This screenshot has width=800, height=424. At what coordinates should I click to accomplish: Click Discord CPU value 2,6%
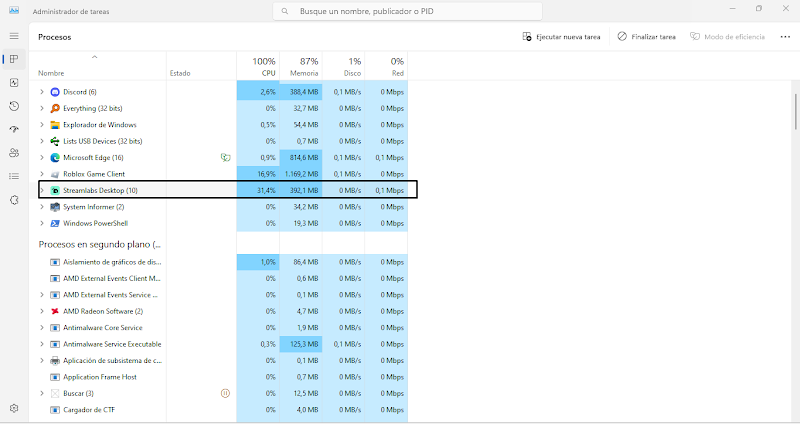click(x=268, y=92)
